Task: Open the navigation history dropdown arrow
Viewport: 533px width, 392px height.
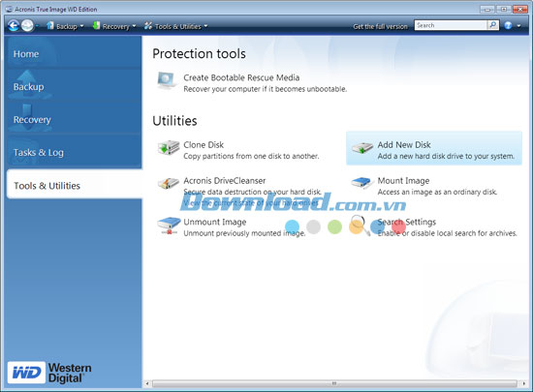Action: coord(38,26)
